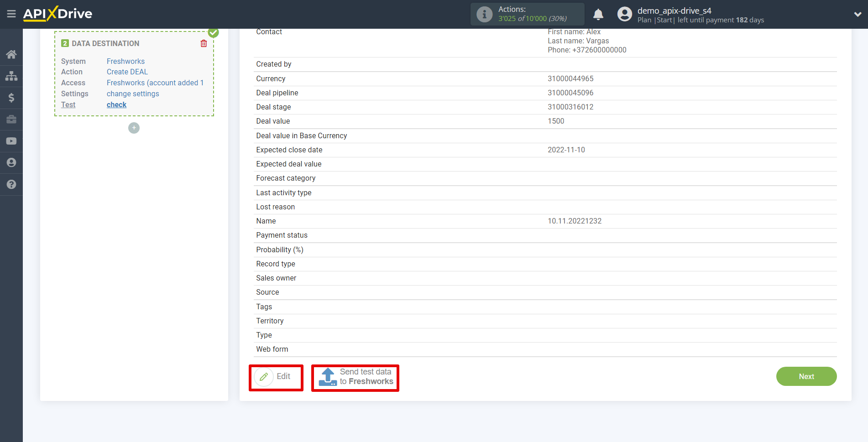Click the Payment status row label
This screenshot has height=442, width=868.
(x=282, y=235)
